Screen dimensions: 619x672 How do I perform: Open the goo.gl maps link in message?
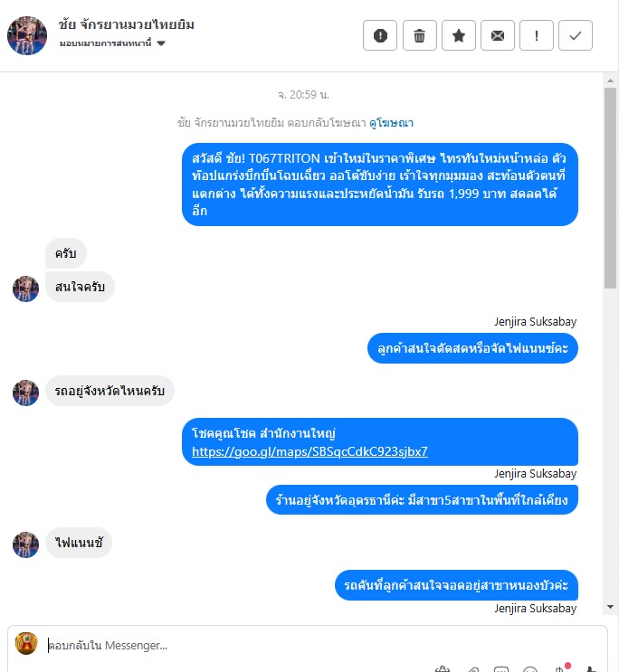pos(309,451)
